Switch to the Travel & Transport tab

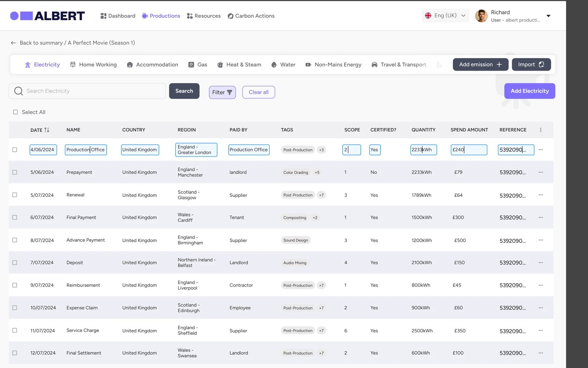[x=399, y=65]
